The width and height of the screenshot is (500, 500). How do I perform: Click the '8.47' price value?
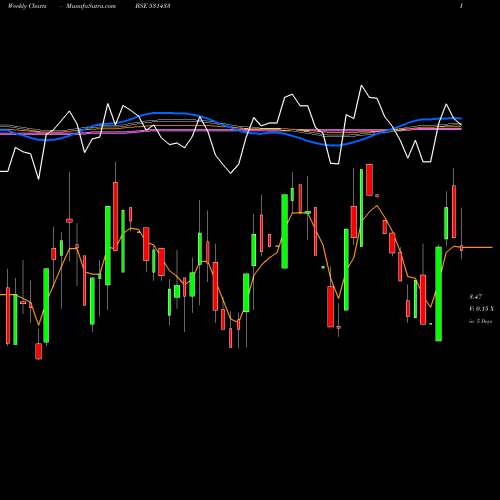475,296
